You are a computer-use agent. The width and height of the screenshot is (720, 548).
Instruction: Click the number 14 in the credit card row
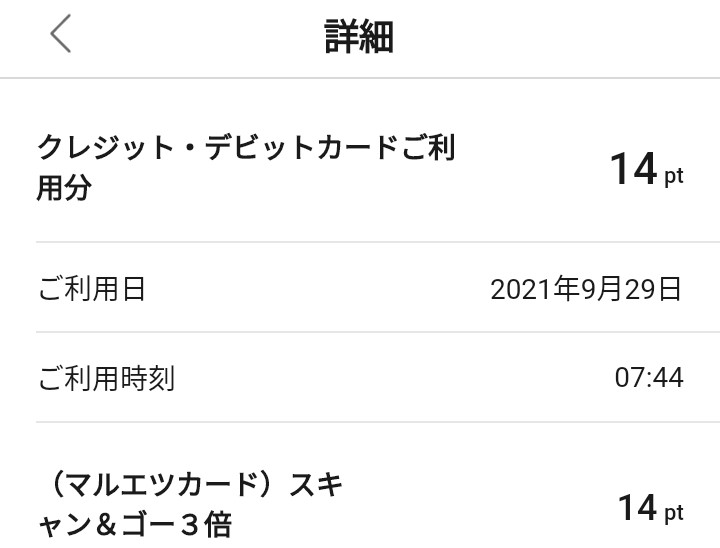[633, 169]
